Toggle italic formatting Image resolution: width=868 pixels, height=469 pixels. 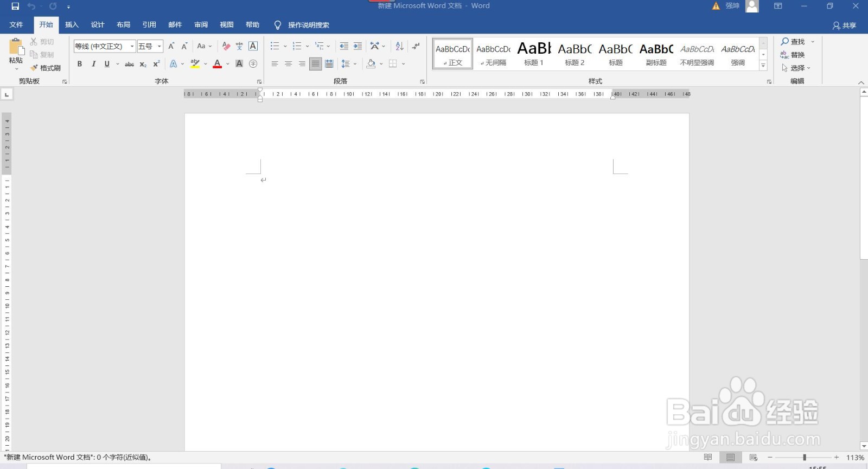pyautogui.click(x=93, y=64)
